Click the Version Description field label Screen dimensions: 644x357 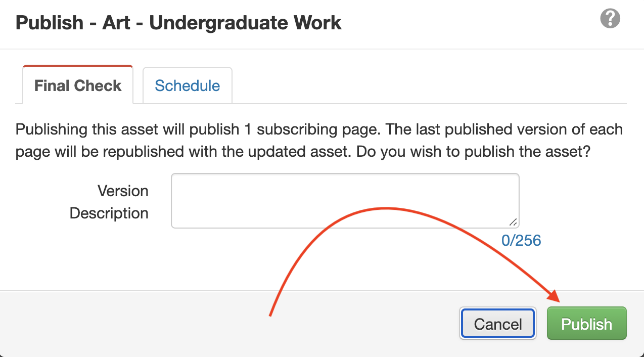109,202
